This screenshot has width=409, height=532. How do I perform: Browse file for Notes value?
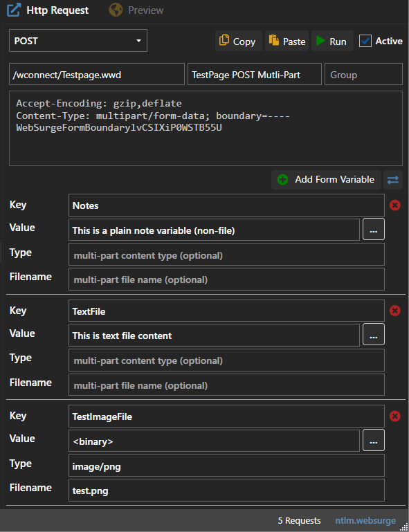pos(374,230)
